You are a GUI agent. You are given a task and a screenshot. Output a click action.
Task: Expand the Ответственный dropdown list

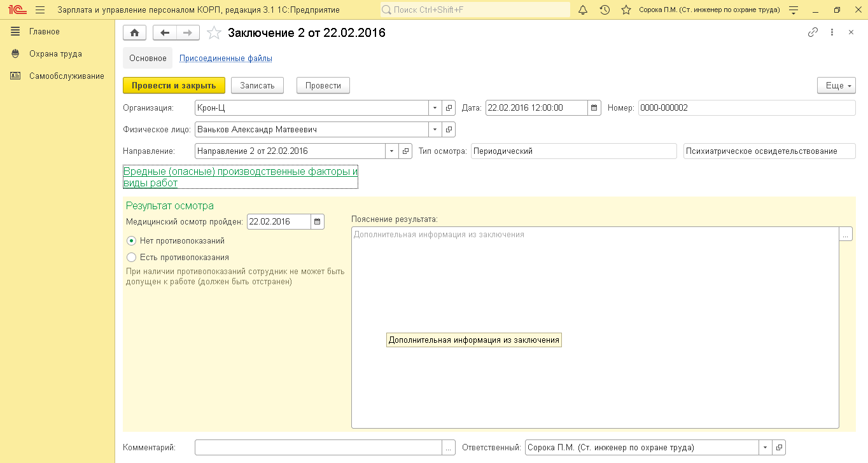coord(766,447)
